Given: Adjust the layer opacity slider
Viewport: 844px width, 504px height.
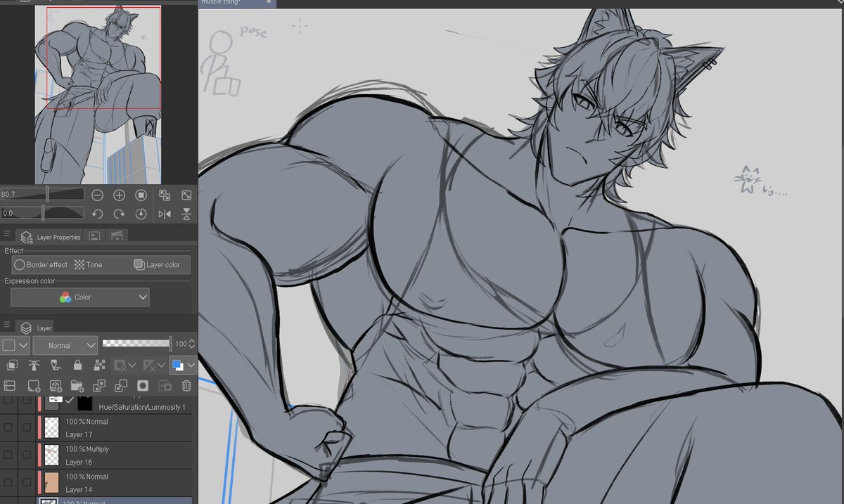Looking at the screenshot, I should (x=136, y=344).
